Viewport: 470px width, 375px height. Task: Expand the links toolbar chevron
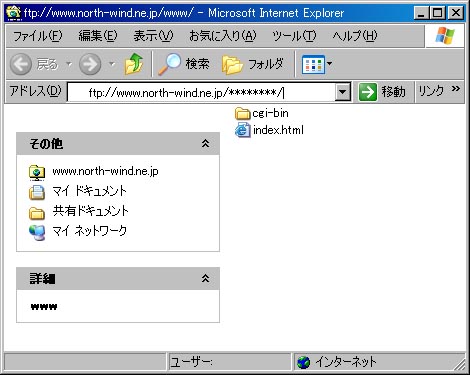(x=456, y=89)
